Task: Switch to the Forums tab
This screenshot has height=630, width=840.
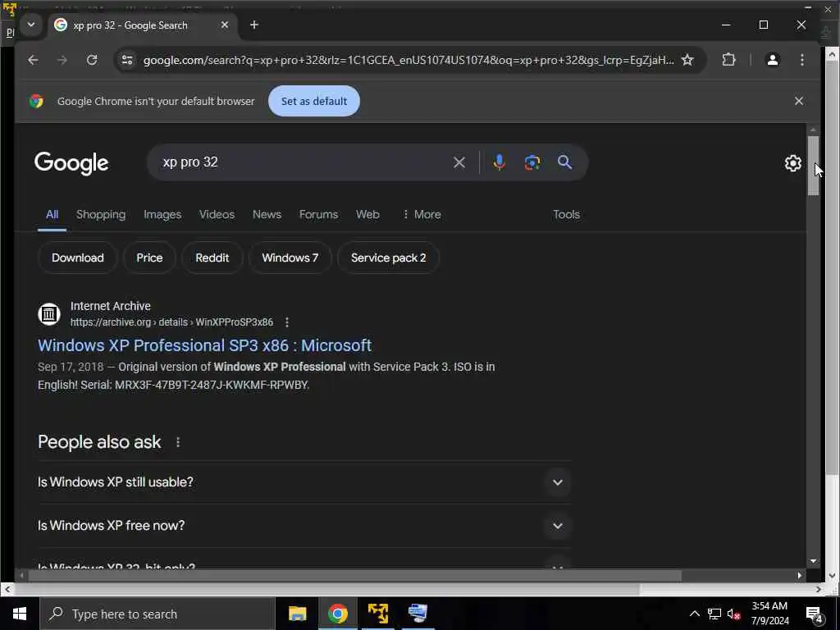Action: (x=318, y=214)
